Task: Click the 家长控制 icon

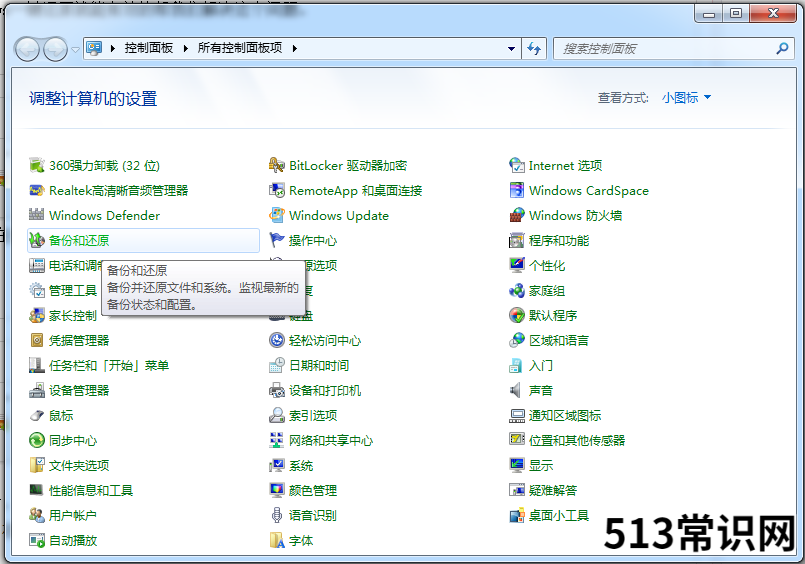Action: pos(36,315)
